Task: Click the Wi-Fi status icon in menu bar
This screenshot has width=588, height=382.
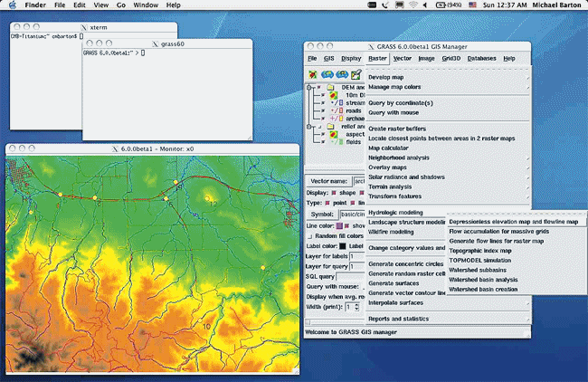Action: (x=413, y=5)
